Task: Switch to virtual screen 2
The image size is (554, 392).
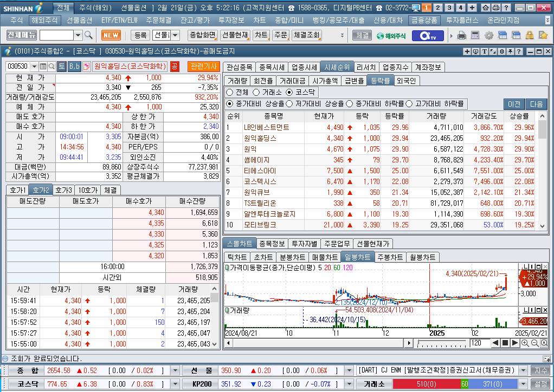Action: point(438,8)
